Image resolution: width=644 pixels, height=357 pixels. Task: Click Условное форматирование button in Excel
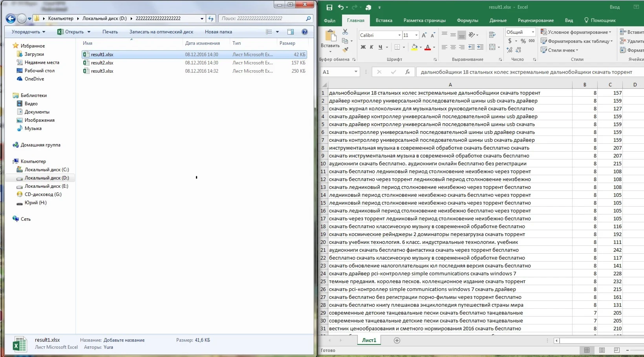576,32
